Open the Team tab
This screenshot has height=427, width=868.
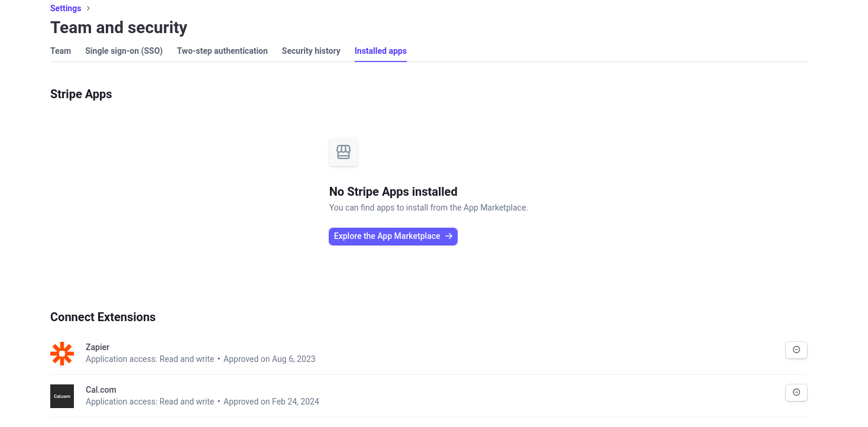click(60, 51)
